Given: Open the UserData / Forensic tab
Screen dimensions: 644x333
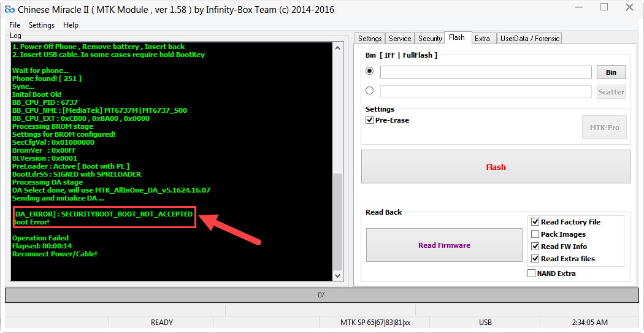Looking at the screenshot, I should 529,39.
